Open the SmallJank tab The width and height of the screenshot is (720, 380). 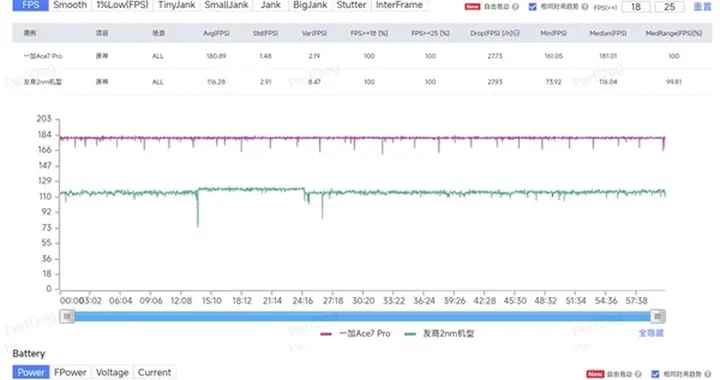(226, 5)
